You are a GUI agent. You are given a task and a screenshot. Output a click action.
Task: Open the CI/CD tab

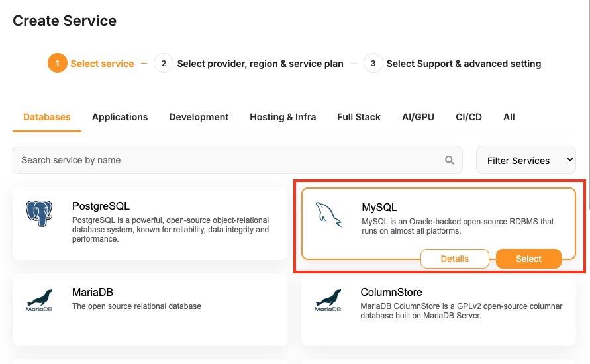click(469, 117)
